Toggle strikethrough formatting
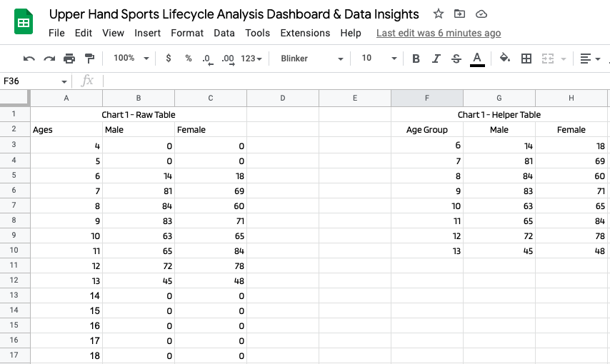 click(x=456, y=59)
